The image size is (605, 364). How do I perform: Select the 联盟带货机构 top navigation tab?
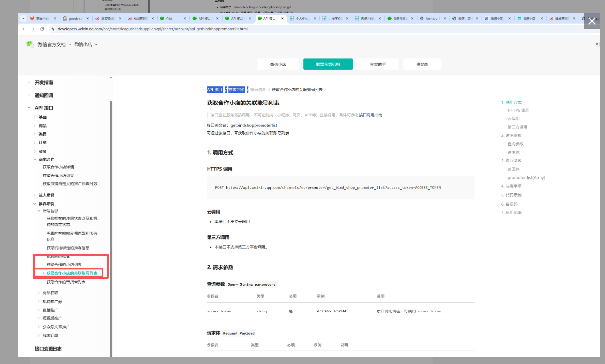pos(328,64)
